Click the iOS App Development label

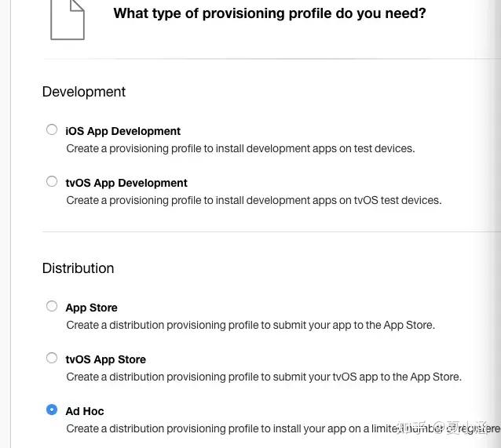123,131
